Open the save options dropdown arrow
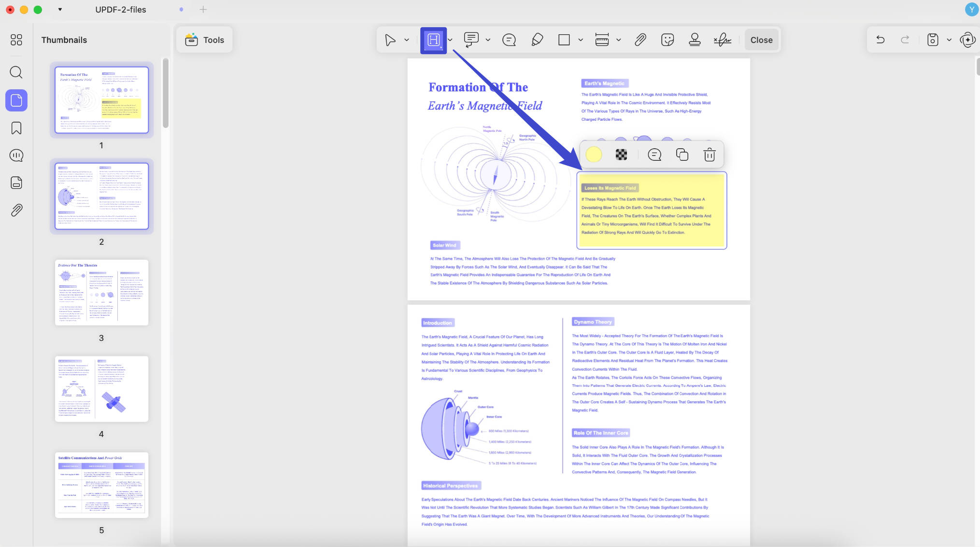This screenshot has width=980, height=547. pyautogui.click(x=949, y=40)
